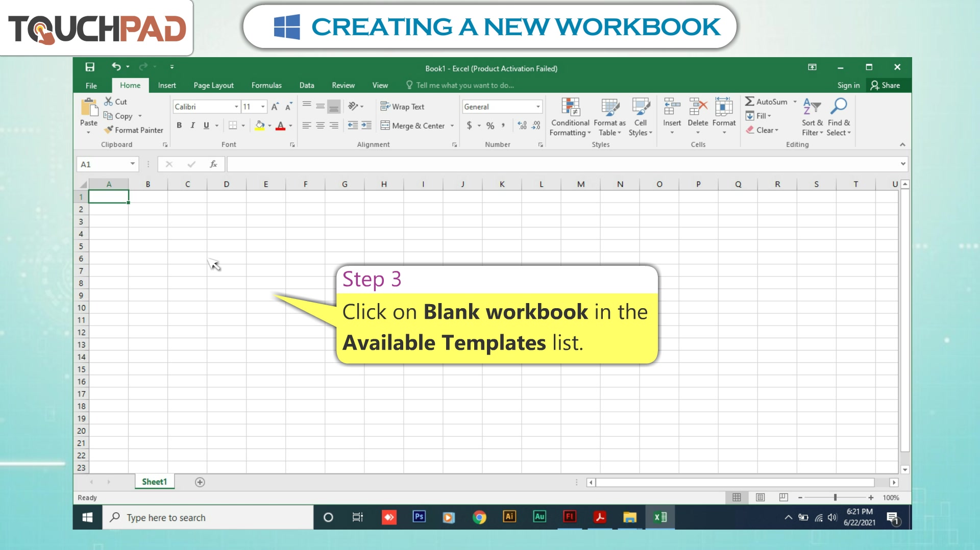Click the zoom slider handle
The height and width of the screenshot is (550, 980).
835,497
